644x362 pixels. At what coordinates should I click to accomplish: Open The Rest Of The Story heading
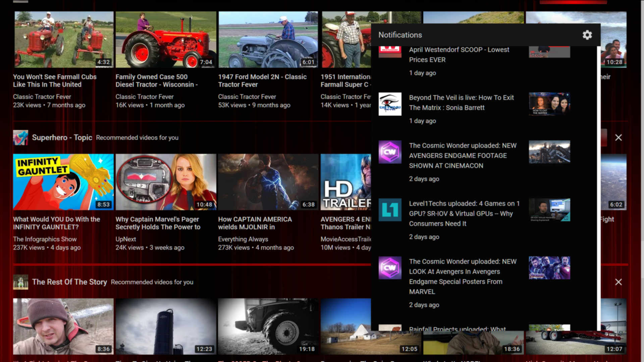click(x=69, y=282)
